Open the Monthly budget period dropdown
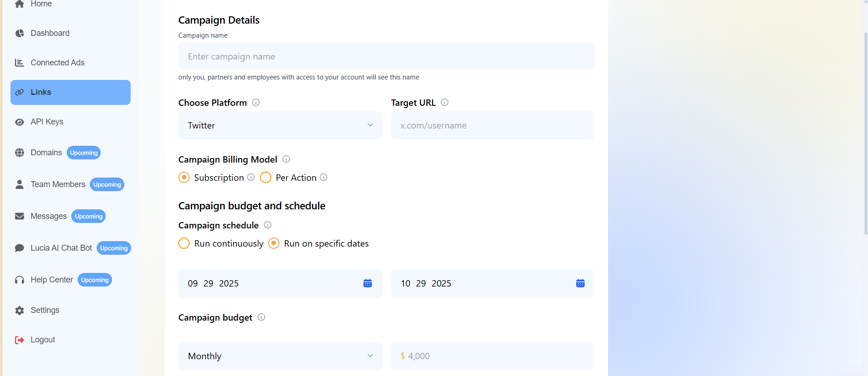Screen dimensions: 868x376 280,356
